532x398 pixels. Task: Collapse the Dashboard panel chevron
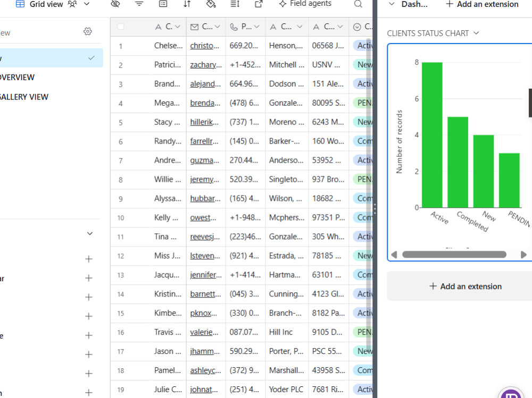pos(392,4)
